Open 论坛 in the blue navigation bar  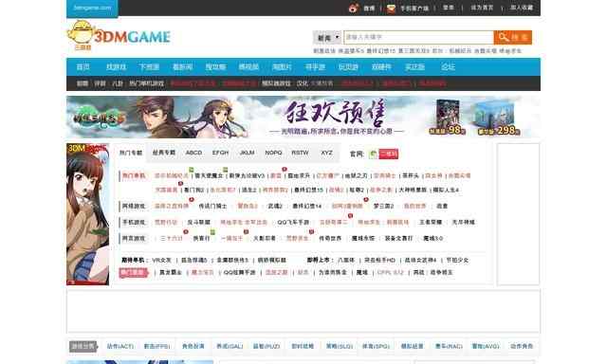(448, 67)
